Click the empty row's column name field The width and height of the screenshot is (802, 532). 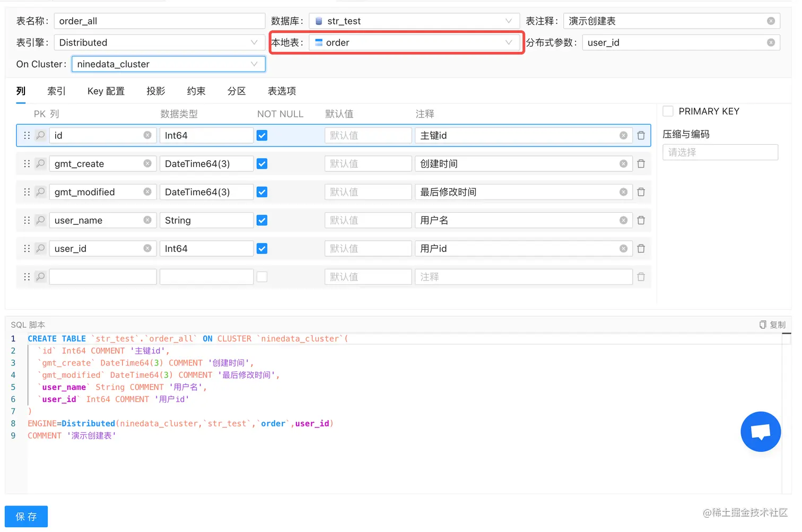[103, 276]
